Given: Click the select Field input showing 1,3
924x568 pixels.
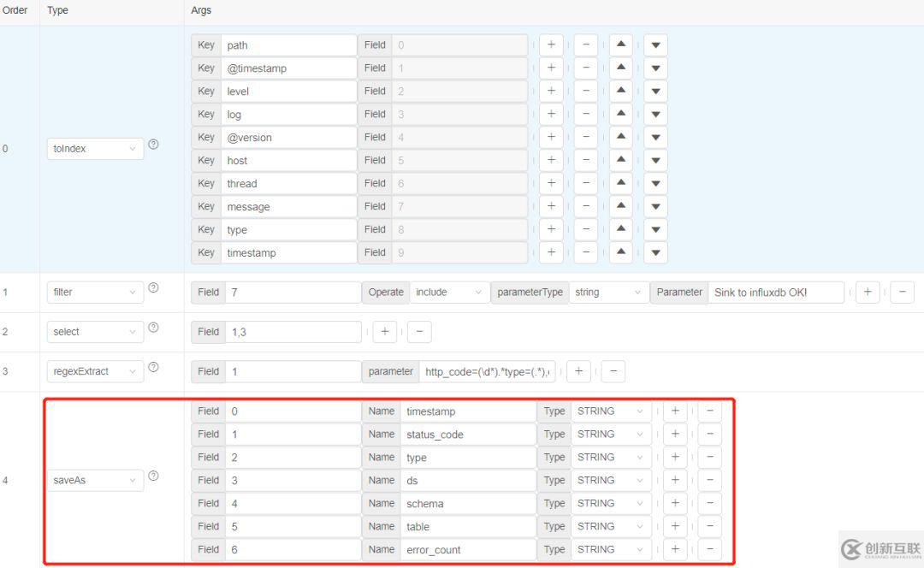Looking at the screenshot, I should (x=293, y=332).
